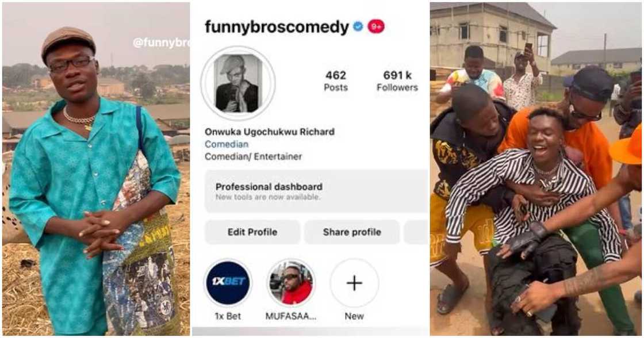Click the 'New tools are now available' text
Viewport: 644px width, 338px height.
(268, 197)
